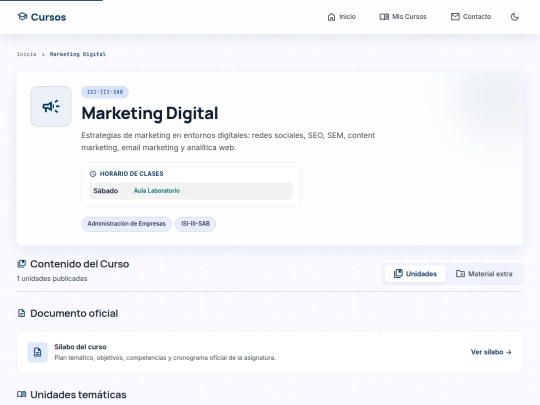Click the Contenido del Curso section icon

click(21, 264)
